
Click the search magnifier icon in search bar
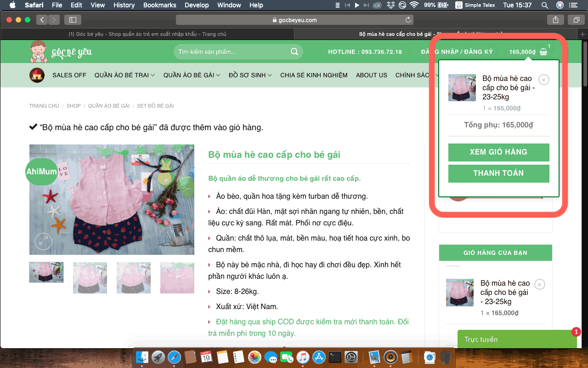click(294, 52)
